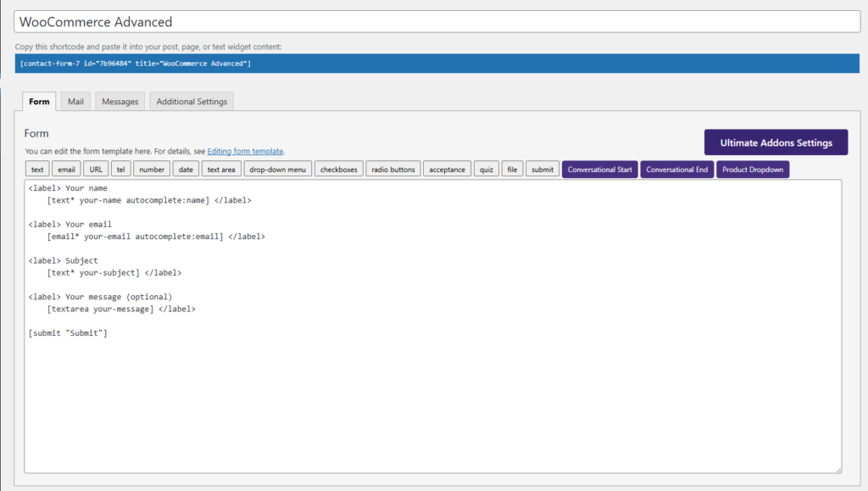This screenshot has height=491, width=868.
Task: Insert a number tag
Action: tap(152, 170)
